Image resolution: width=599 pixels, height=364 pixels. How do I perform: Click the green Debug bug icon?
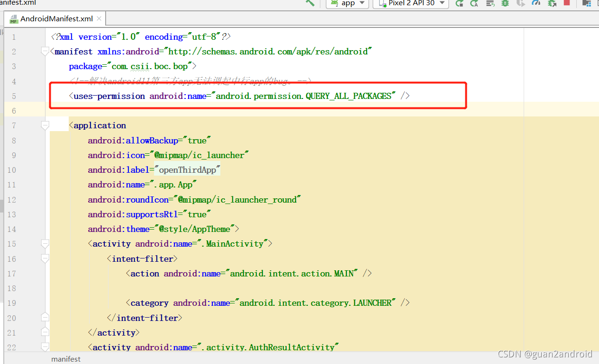[x=505, y=3]
